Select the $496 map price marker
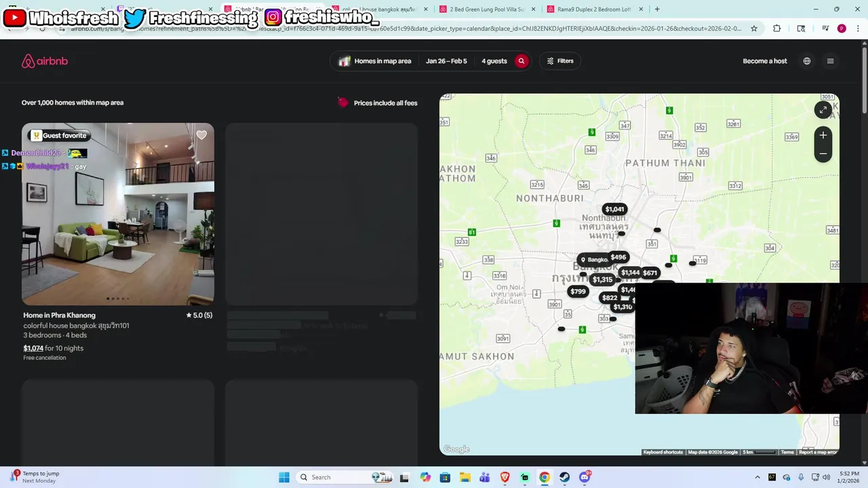The height and width of the screenshot is (488, 868). [618, 257]
